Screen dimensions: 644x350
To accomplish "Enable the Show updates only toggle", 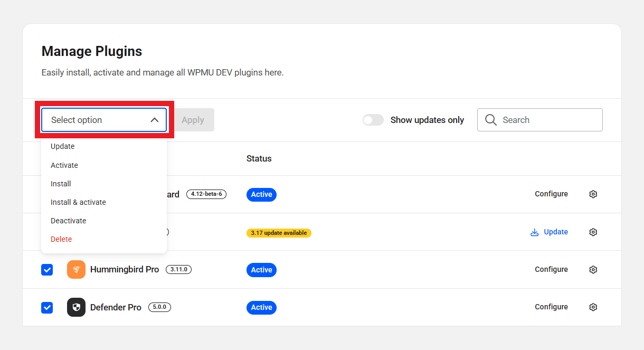I will [373, 120].
